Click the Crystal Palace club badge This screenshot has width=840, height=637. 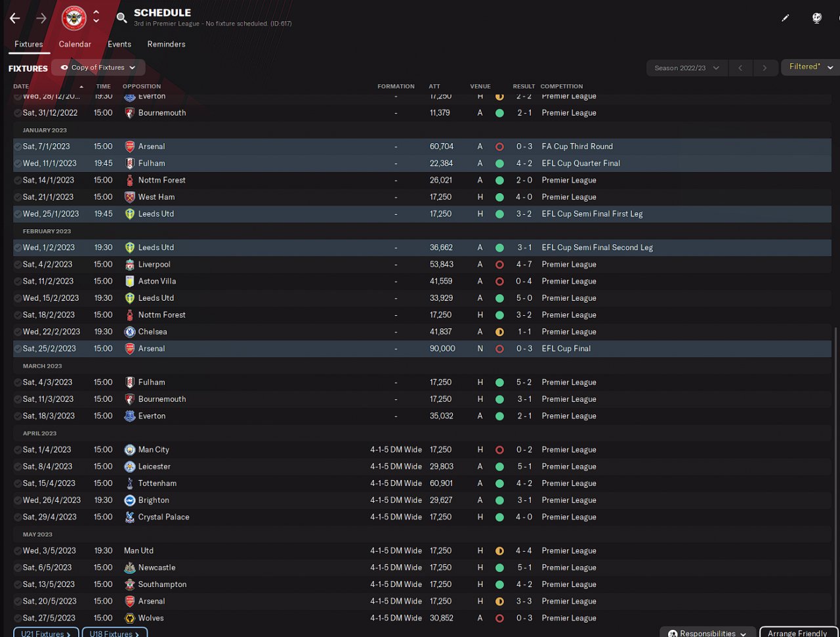130,517
